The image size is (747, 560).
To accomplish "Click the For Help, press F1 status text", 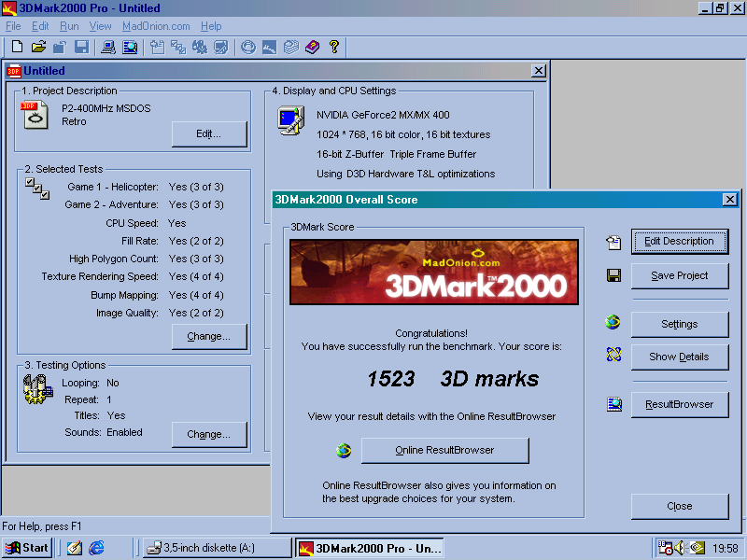I will [x=42, y=526].
